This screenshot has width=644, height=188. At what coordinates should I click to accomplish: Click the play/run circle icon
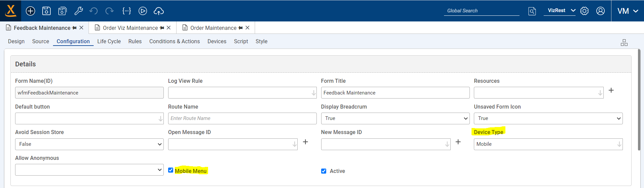point(143,11)
